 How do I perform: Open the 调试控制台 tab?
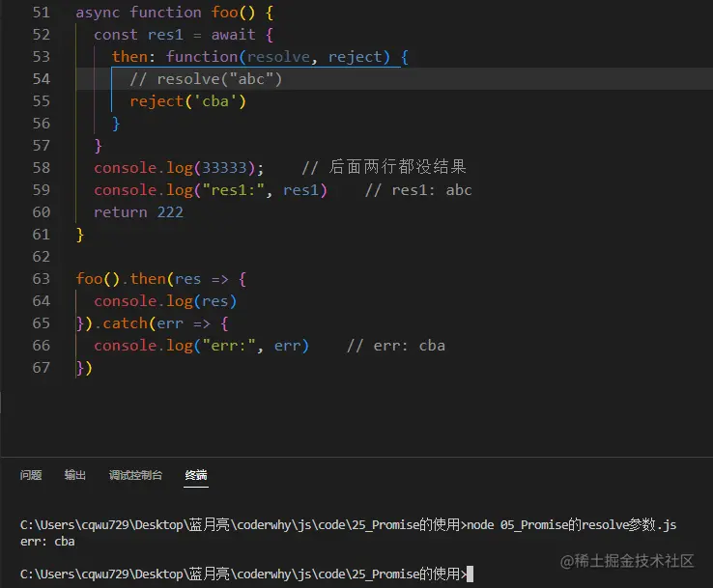(135, 475)
